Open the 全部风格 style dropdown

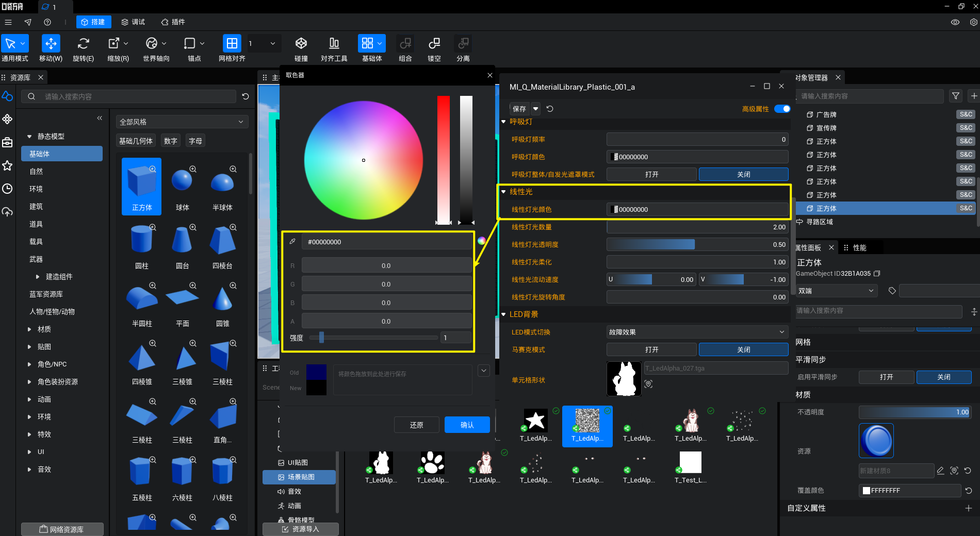pos(182,122)
